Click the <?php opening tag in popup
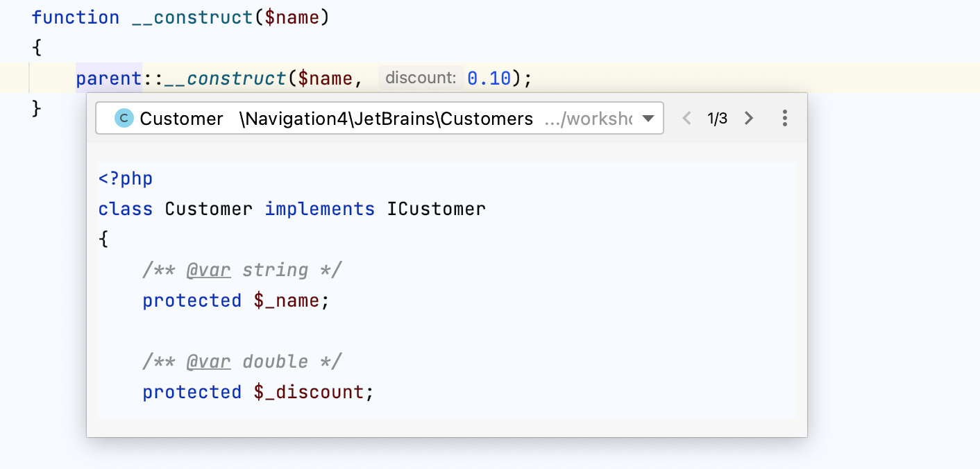Viewport: 980px width, 469px height. click(x=126, y=178)
